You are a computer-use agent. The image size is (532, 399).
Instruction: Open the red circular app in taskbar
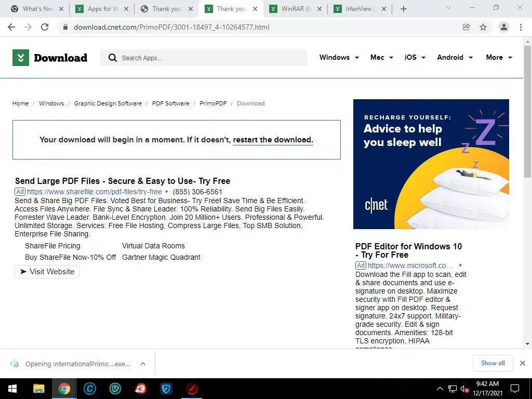click(192, 389)
